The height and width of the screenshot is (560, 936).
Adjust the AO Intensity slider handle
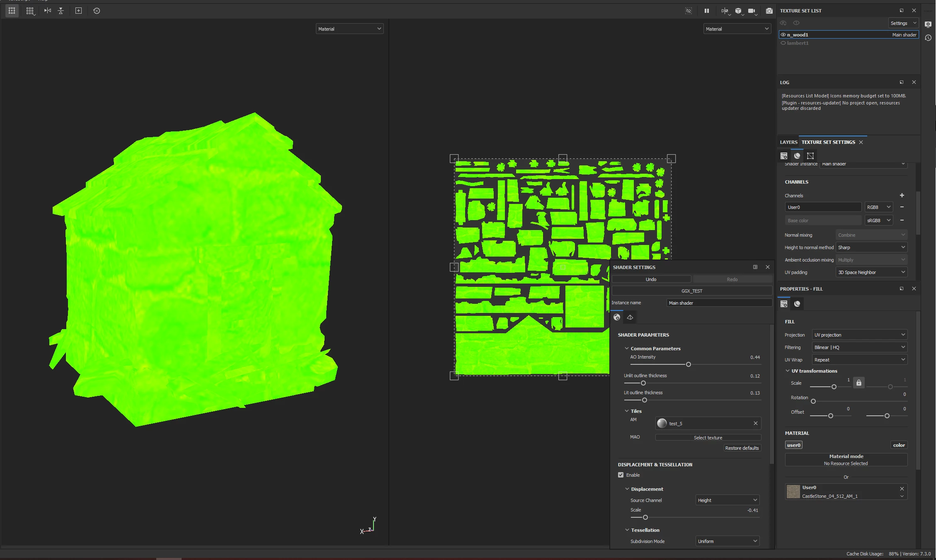coord(689,364)
